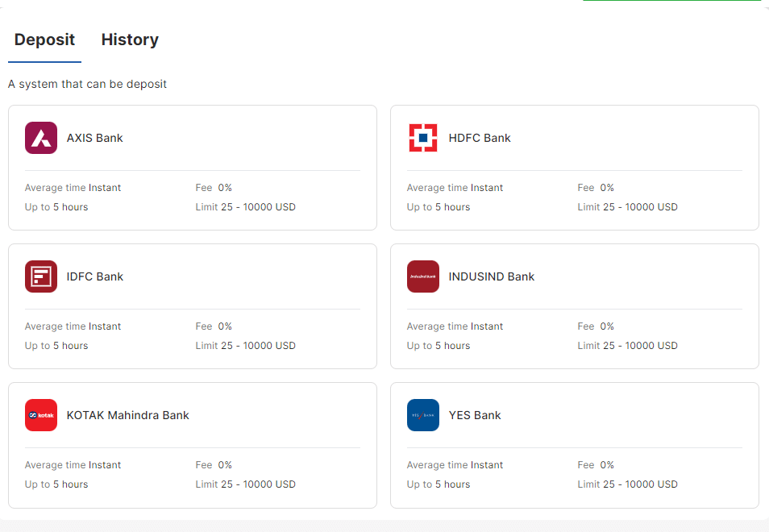Click IDFC Bank 'Up to 5 hours'
Screen dimensions: 769x532
tap(56, 346)
